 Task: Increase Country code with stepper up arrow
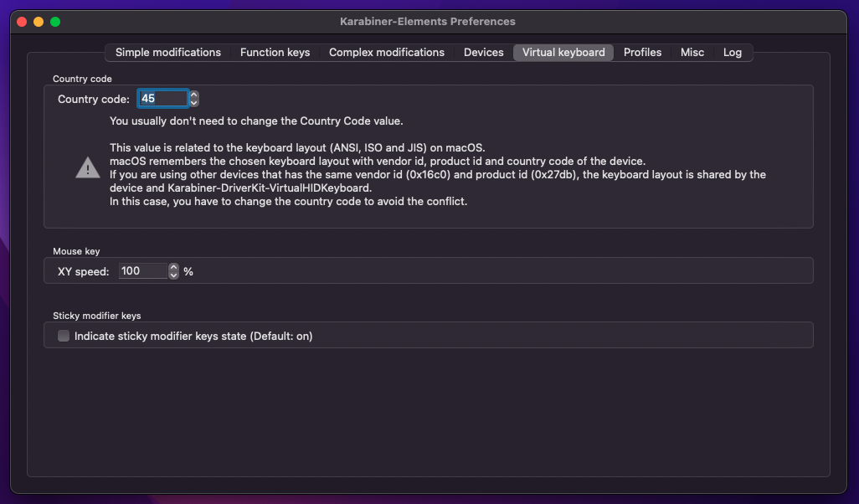194,95
